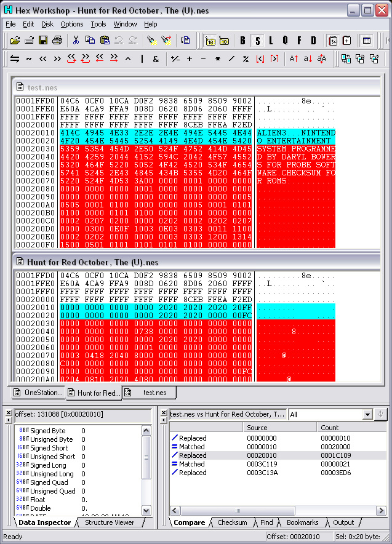Open the Tools menu
The height and width of the screenshot is (544, 392).
click(98, 24)
